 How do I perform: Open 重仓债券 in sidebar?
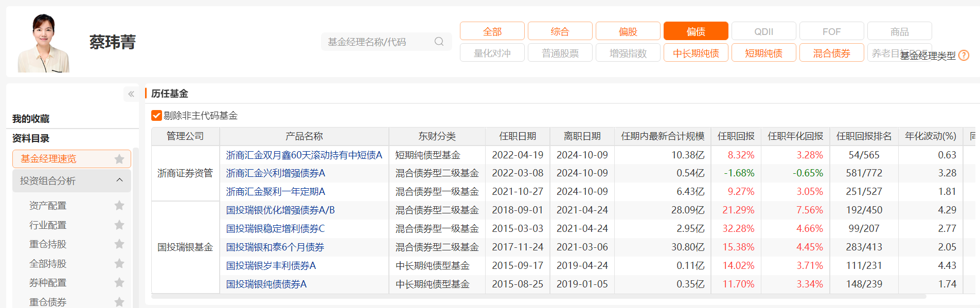[48, 302]
